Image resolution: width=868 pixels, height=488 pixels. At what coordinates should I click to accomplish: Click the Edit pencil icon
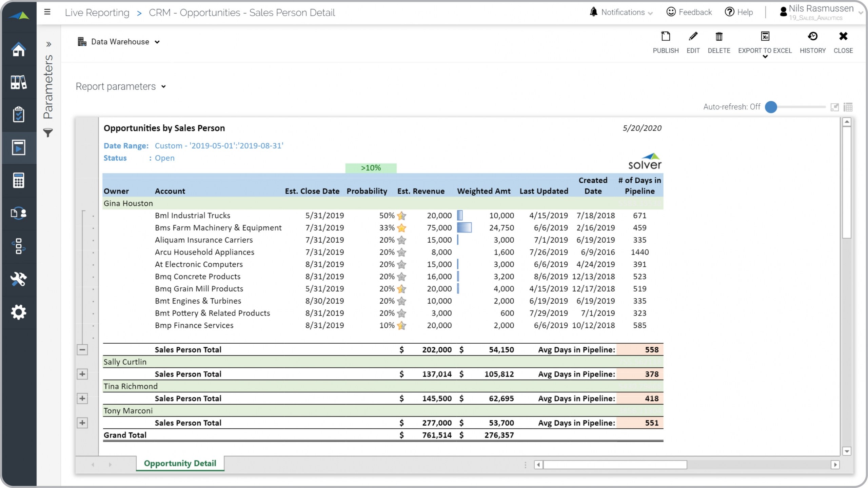[x=693, y=37]
